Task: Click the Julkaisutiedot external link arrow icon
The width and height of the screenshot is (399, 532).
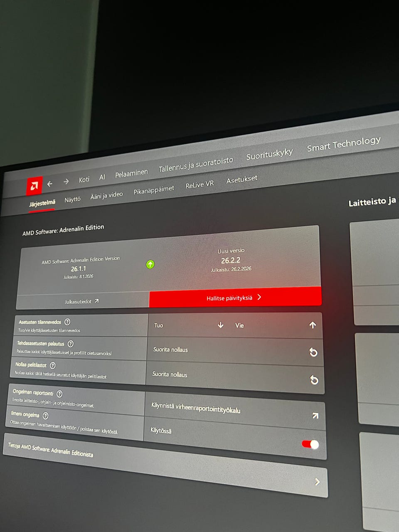Action: (97, 300)
